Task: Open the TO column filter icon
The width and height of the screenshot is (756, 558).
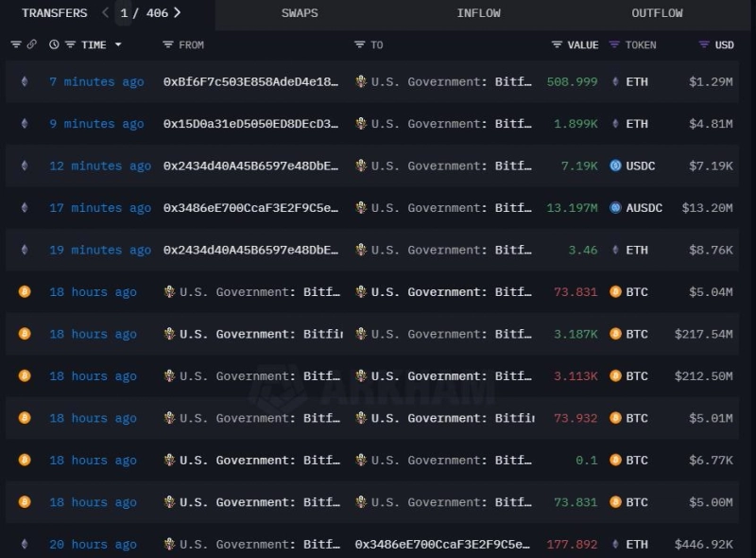Action: (360, 44)
